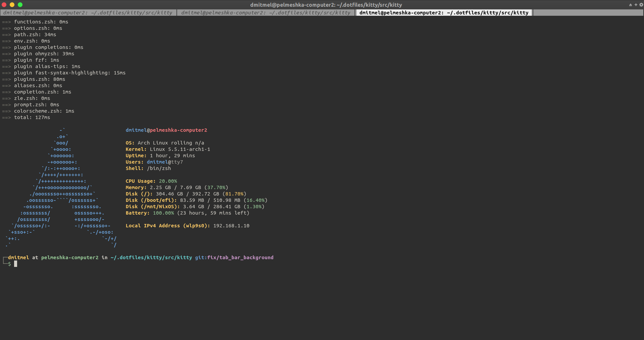
Task: Click the 'Disk (/mnt/NixOS)' line
Action: point(195,207)
